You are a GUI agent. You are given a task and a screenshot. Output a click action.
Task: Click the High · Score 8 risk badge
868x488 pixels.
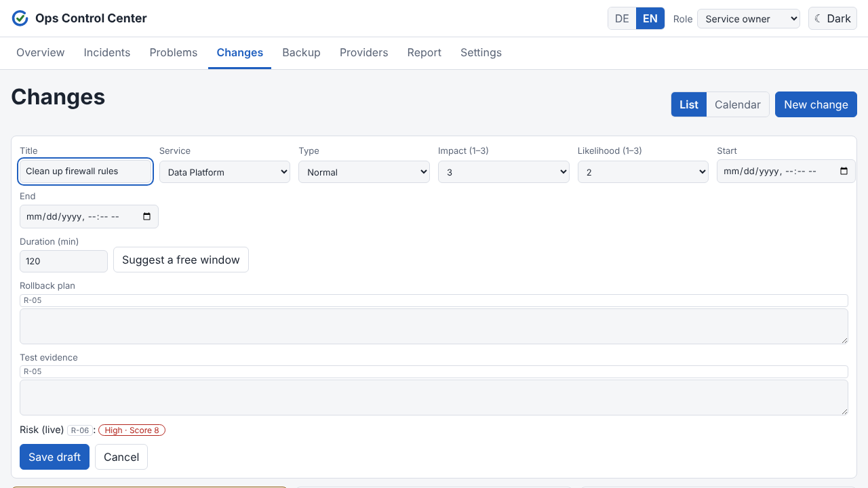click(132, 430)
